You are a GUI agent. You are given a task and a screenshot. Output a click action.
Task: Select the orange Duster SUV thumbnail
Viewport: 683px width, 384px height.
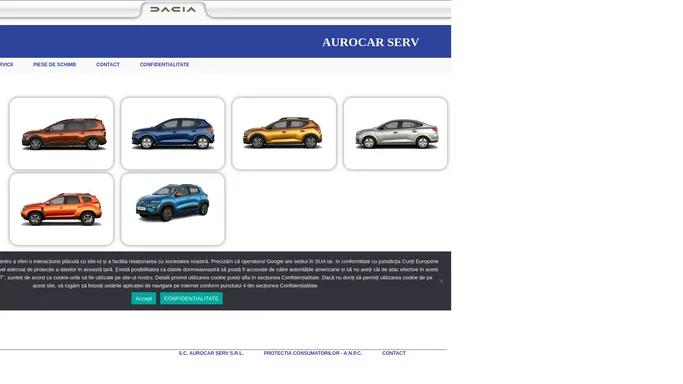coord(61,209)
